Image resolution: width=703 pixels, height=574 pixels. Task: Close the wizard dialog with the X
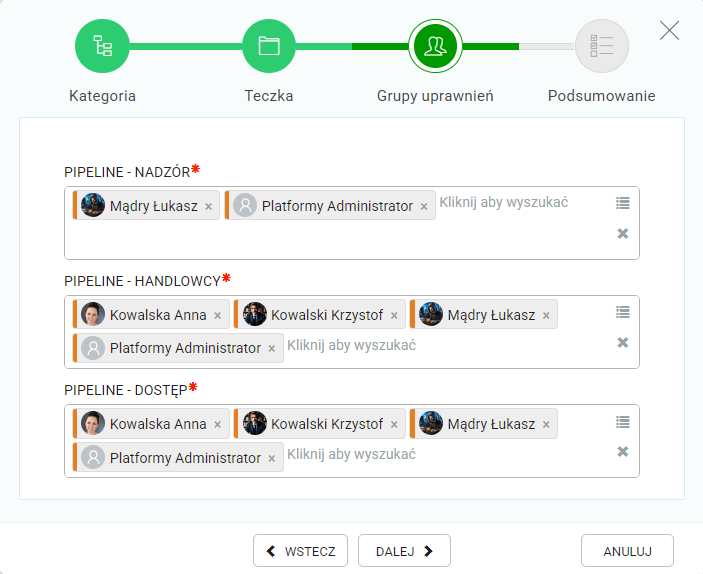tap(669, 30)
